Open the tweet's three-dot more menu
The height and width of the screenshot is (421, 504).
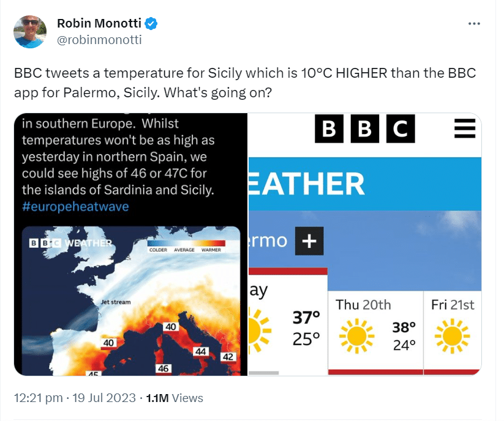(474, 24)
